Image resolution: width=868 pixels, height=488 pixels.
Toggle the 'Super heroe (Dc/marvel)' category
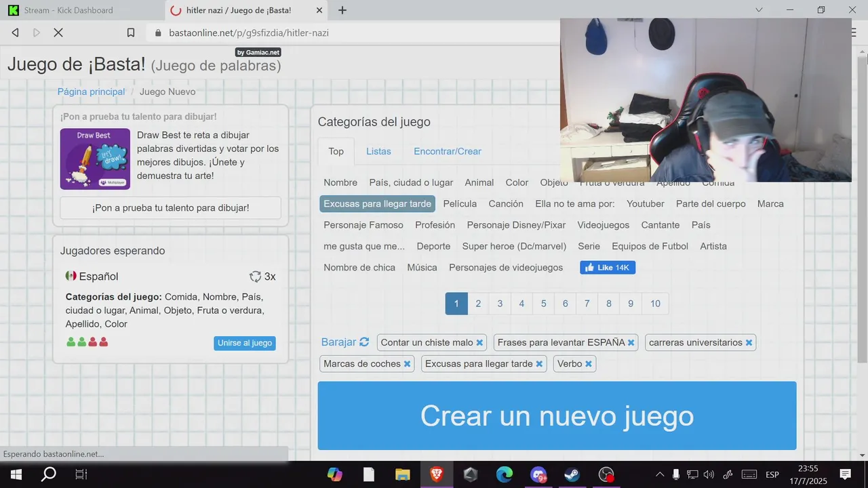pyautogui.click(x=514, y=247)
